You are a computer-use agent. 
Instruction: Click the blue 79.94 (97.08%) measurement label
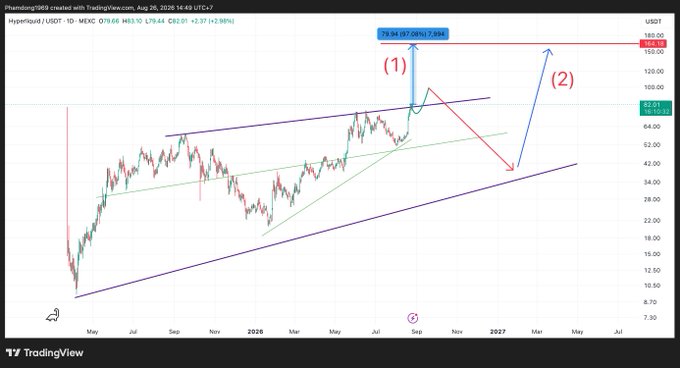click(413, 34)
